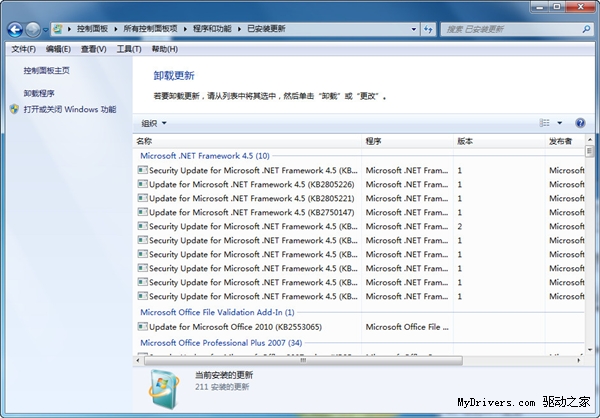Click 已安装更新 in the breadcrumb
This screenshot has width=600, height=418.
(266, 29)
